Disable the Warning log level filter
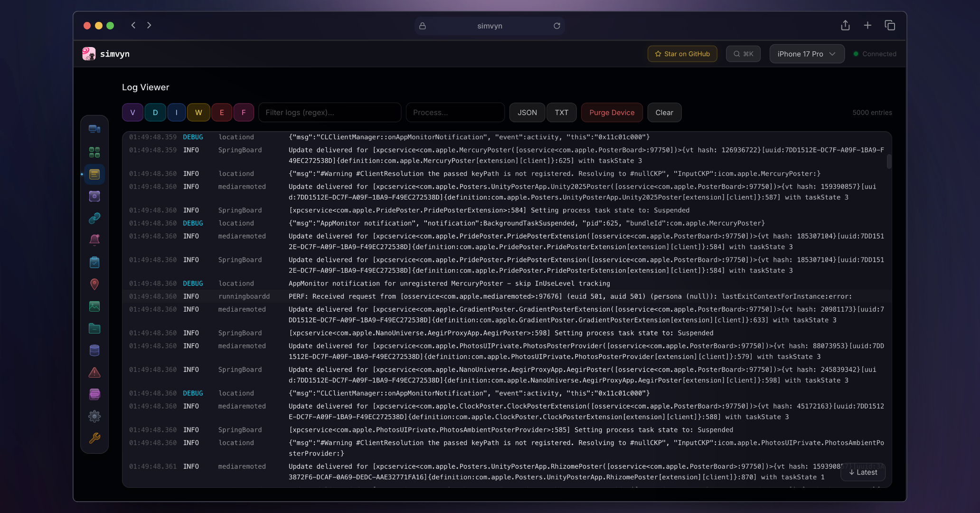Viewport: 980px width, 513px height. 198,112
